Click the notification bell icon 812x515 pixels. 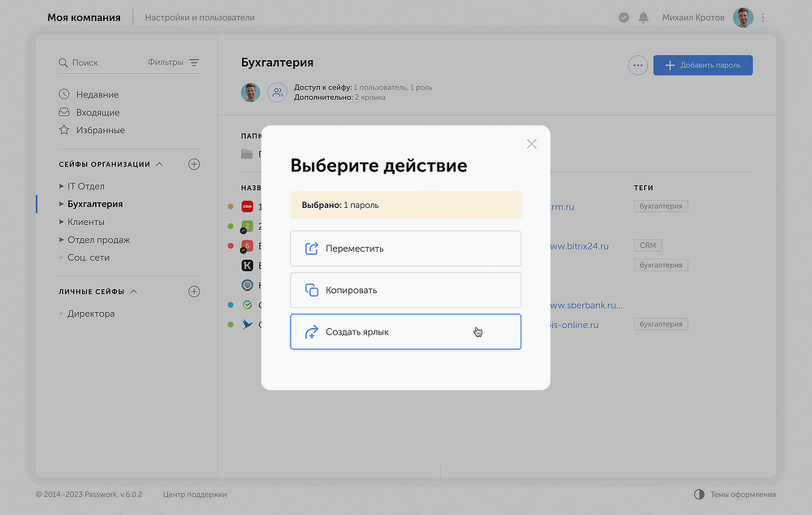(x=644, y=17)
